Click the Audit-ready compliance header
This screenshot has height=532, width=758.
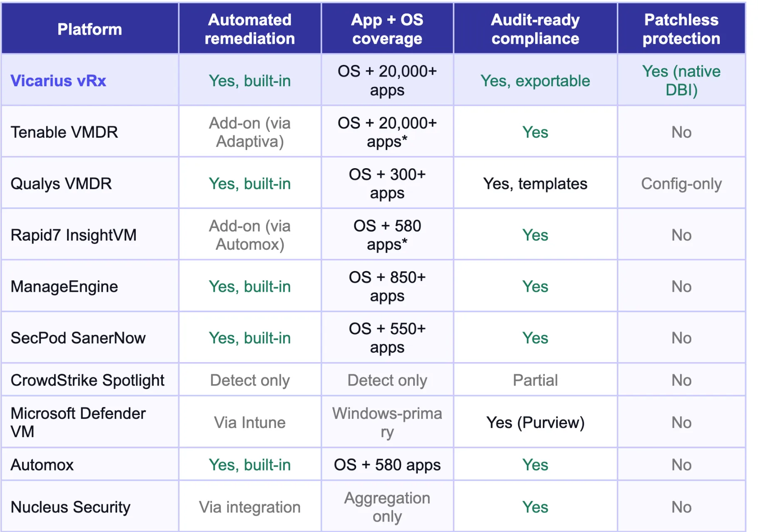pos(535,29)
